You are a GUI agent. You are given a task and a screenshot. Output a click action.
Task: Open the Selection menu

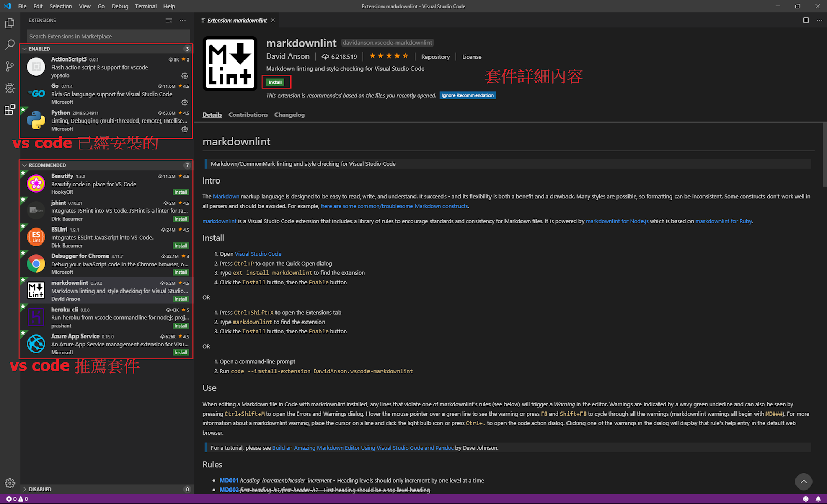(61, 6)
